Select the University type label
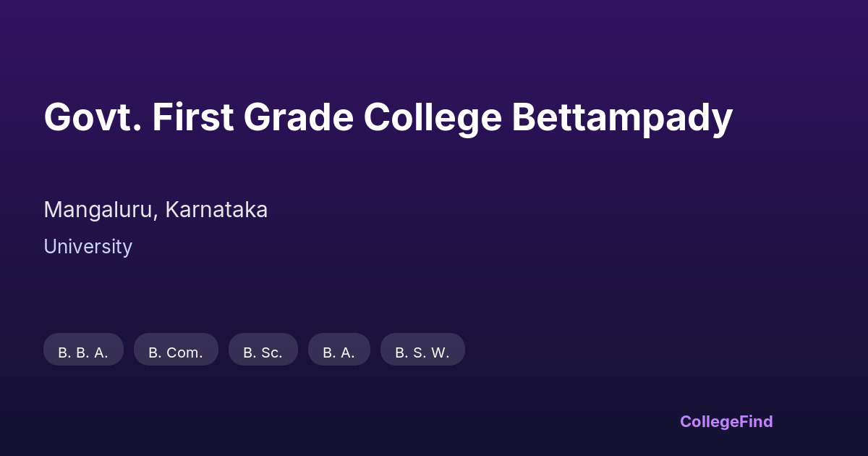This screenshot has width=868, height=456. (88, 247)
